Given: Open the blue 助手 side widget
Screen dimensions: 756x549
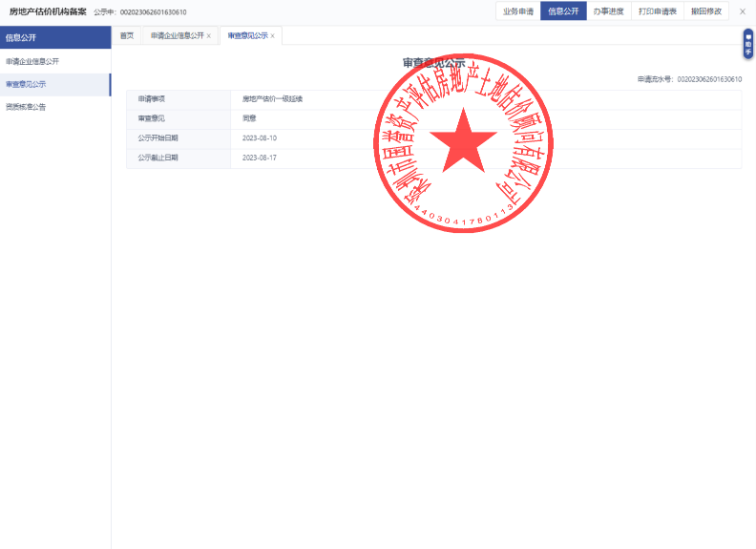Looking at the screenshot, I should click(748, 44).
